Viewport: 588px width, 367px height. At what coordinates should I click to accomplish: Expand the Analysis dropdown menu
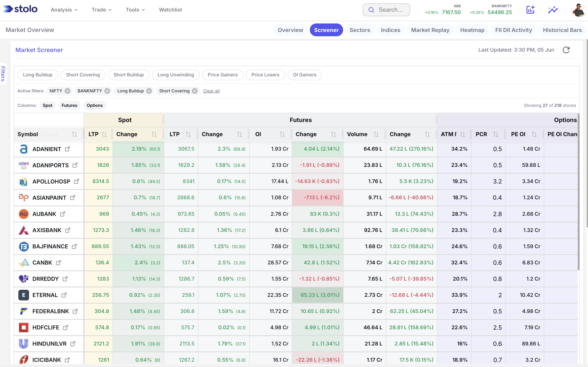pos(64,10)
